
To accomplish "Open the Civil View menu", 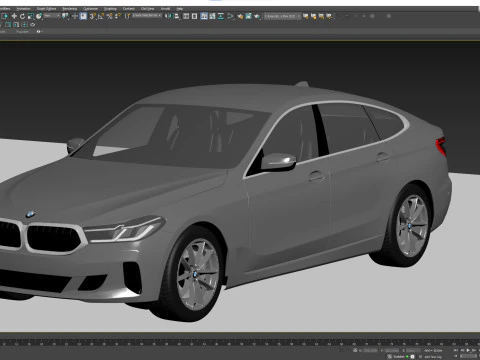I will click(147, 9).
